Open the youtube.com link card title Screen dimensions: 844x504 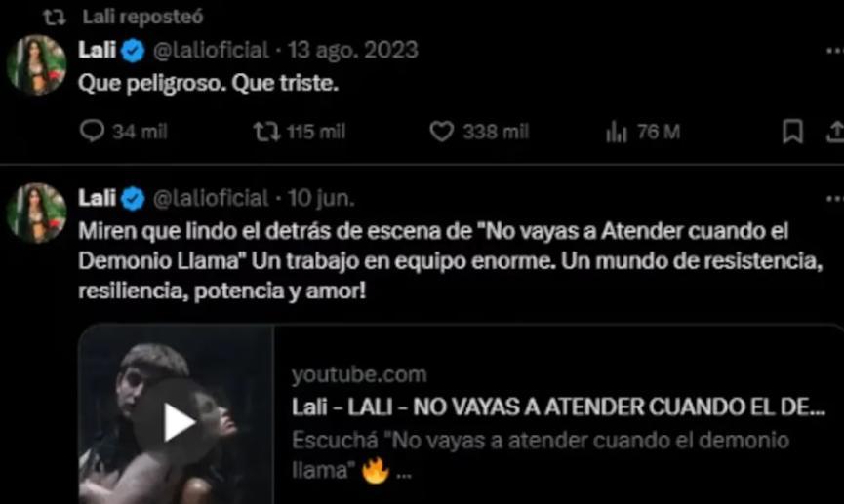[558, 407]
